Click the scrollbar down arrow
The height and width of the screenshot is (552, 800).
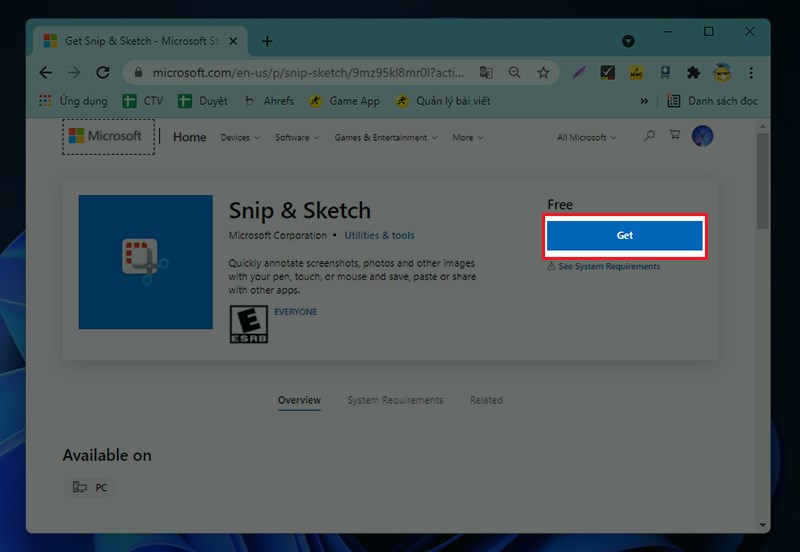click(762, 524)
